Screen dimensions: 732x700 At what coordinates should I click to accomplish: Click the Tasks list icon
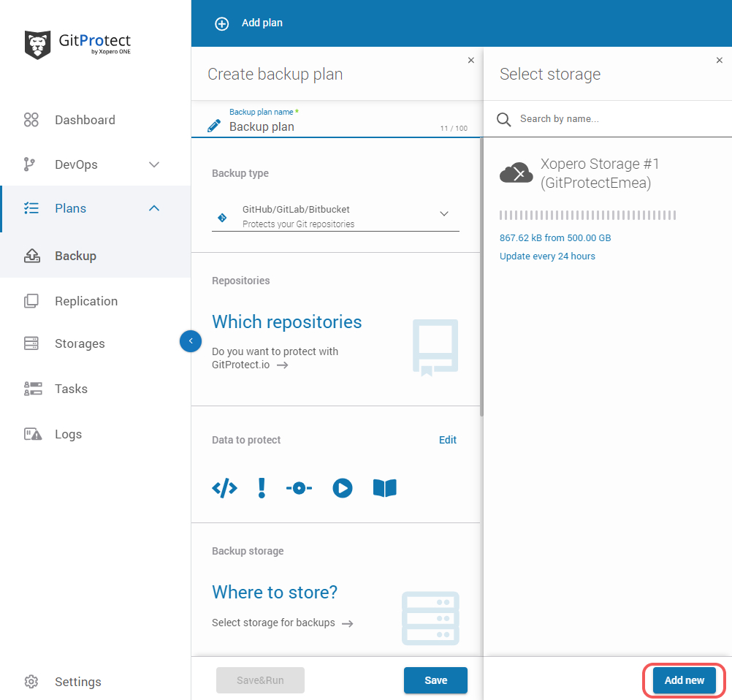[x=33, y=389]
